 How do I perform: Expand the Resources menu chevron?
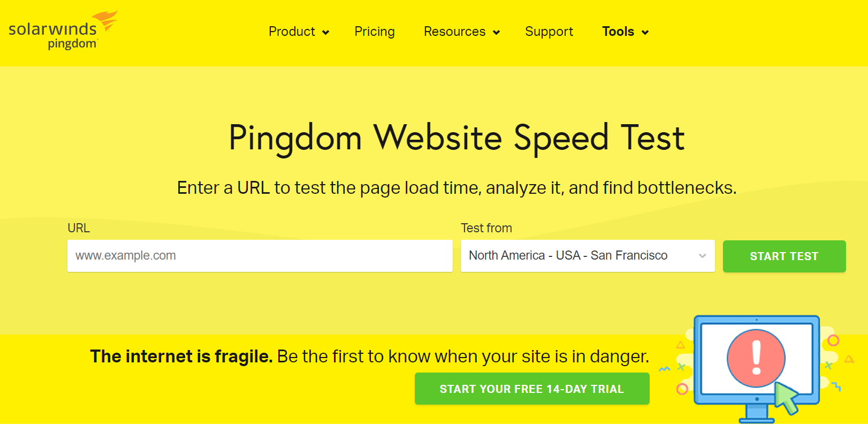[496, 33]
